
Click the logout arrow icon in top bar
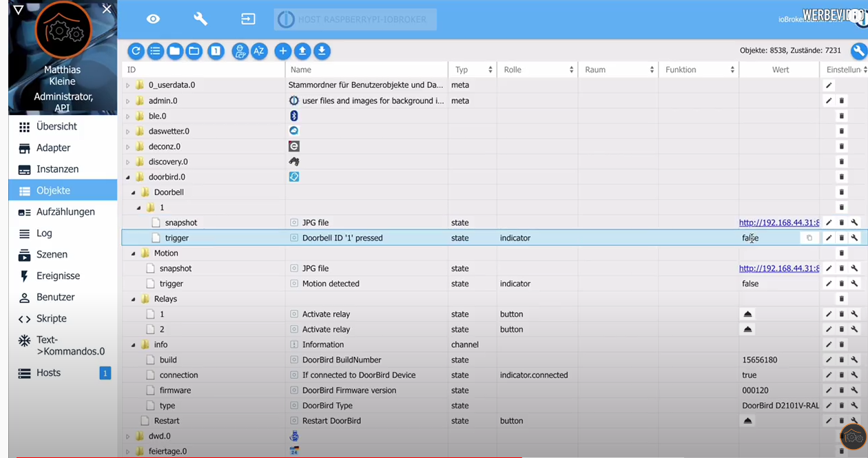pyautogui.click(x=248, y=19)
